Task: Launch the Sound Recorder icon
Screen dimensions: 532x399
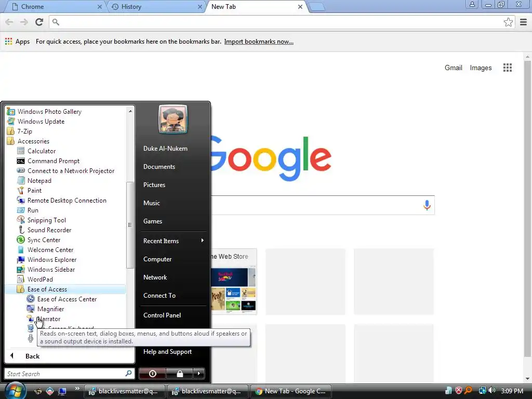Action: coord(21,230)
